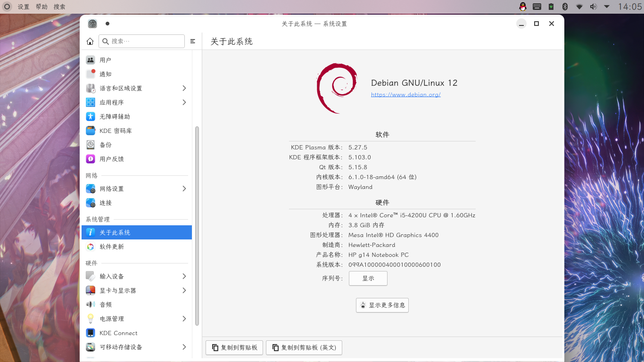Open the 通知 notifications icon
This screenshot has height=362, width=644.
pyautogui.click(x=91, y=74)
